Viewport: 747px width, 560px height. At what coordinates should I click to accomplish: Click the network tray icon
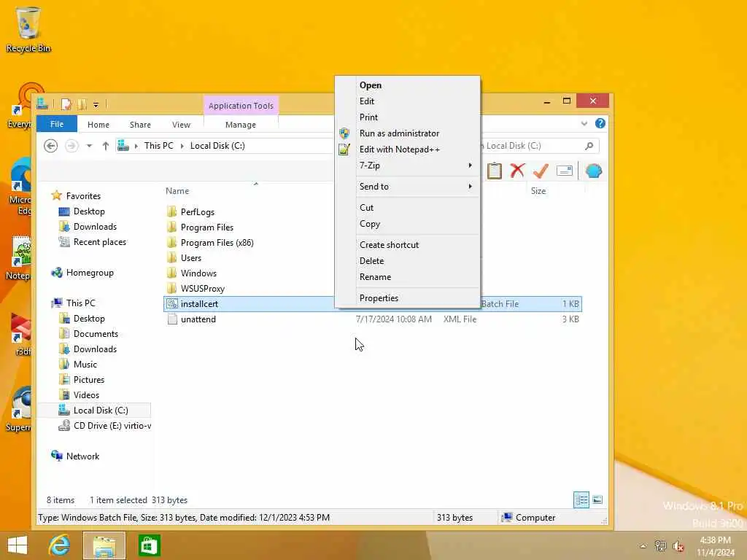[660, 545]
